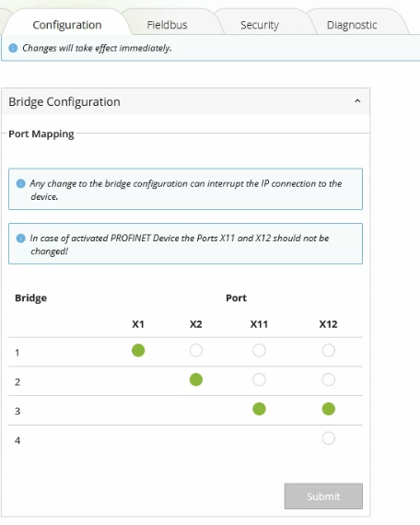Open the Diagnostic tab
The image size is (420, 525).
tap(352, 25)
